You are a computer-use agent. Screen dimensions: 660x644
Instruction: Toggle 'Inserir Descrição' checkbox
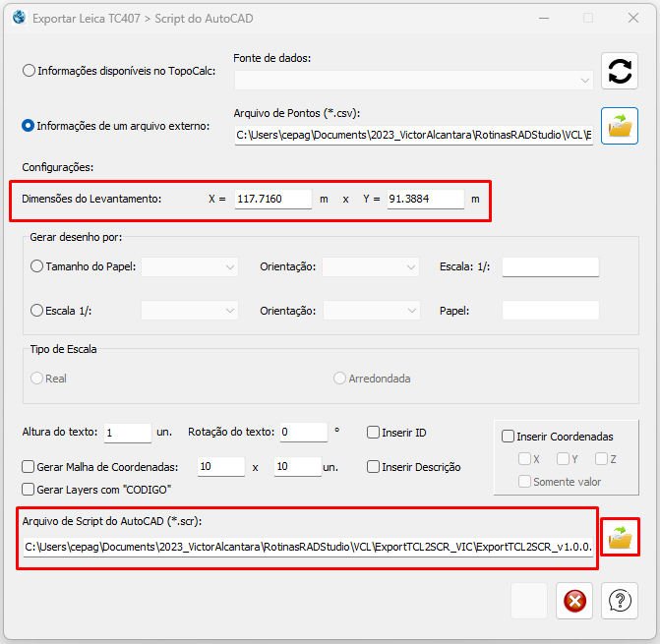click(374, 467)
